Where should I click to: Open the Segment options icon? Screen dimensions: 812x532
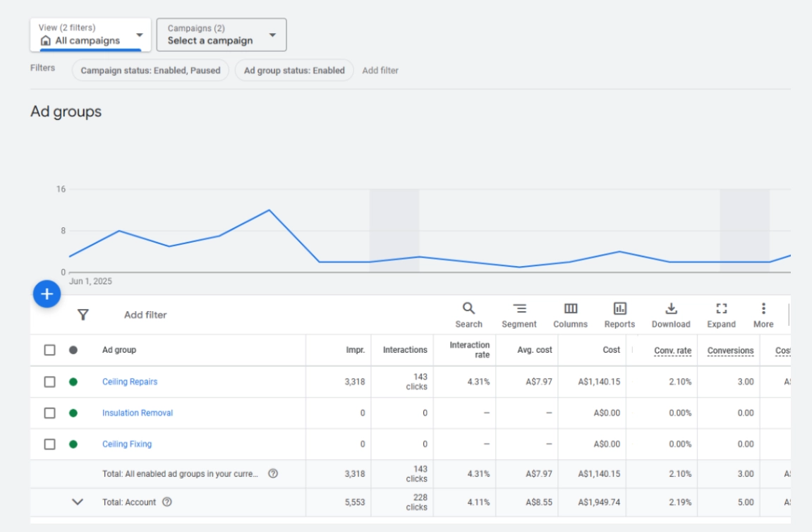[x=519, y=309]
